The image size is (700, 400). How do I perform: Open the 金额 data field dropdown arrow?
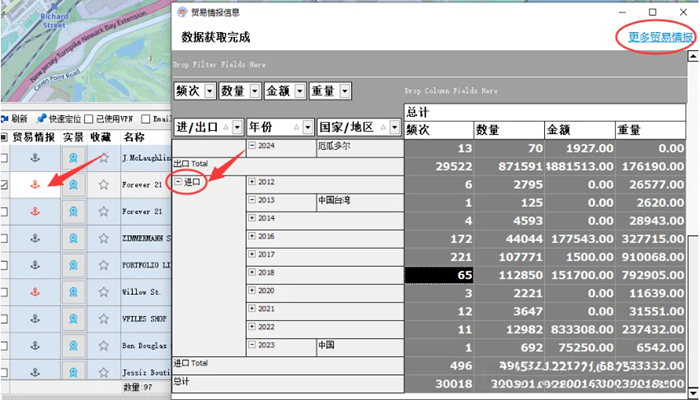pyautogui.click(x=300, y=91)
